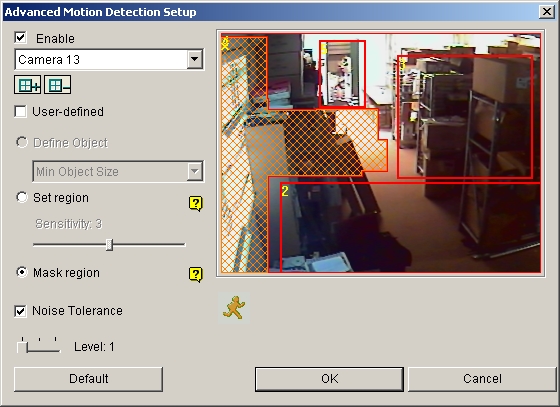
Task: Click the Camera 13 combo box field
Action: 109,59
